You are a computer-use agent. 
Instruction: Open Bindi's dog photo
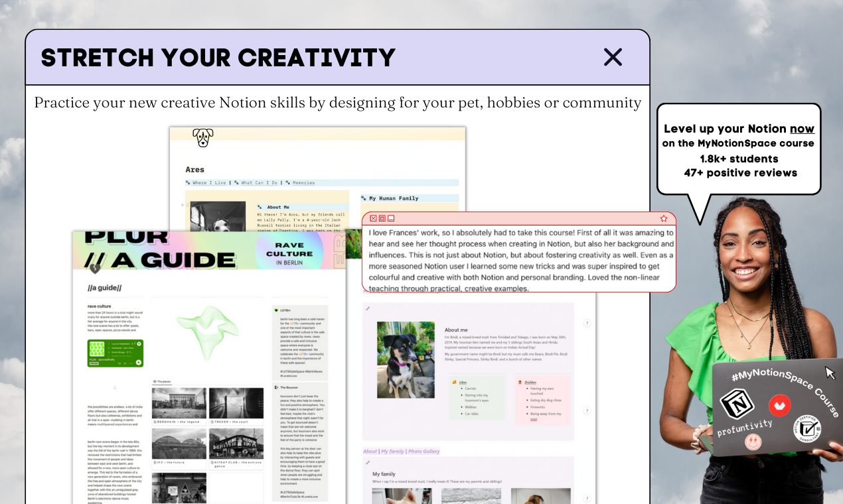tap(406, 360)
